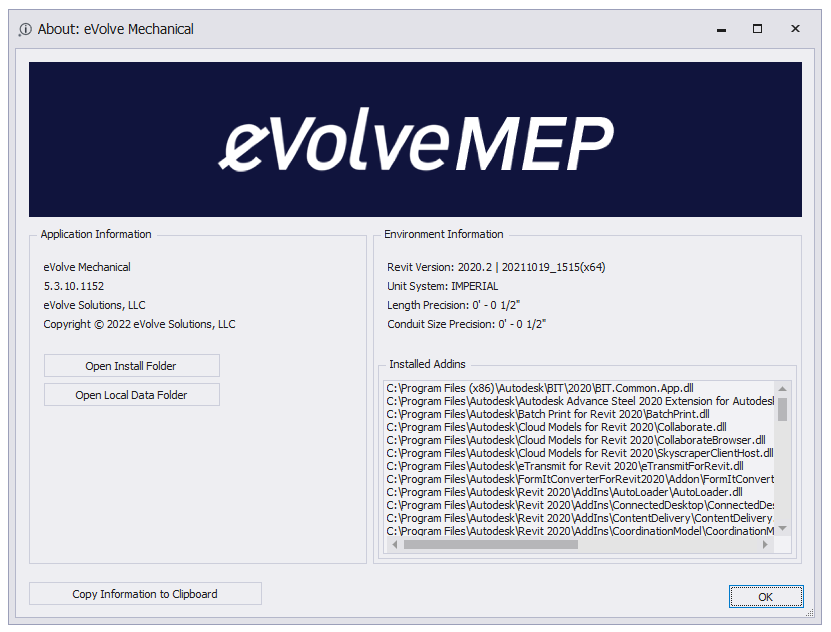831x632 pixels.
Task: Copy Information to Clipboard
Action: 145,594
